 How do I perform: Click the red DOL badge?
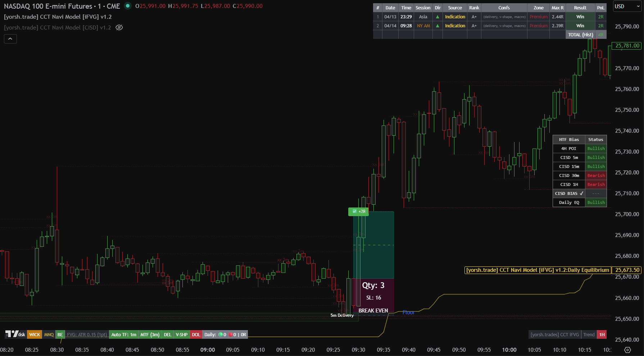point(196,334)
